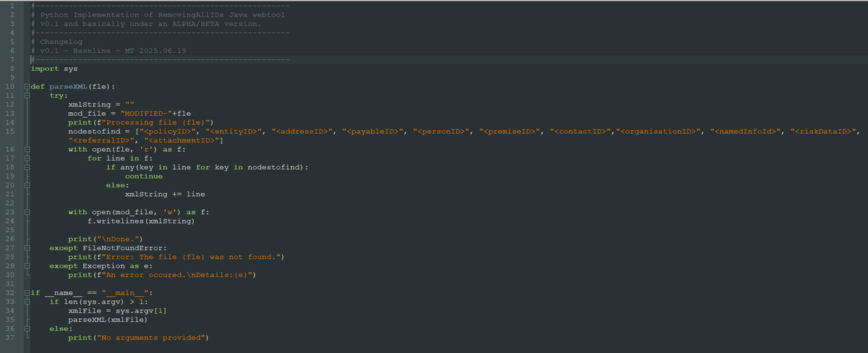Collapse the try block fold marker
The image size is (868, 353).
pyautogui.click(x=27, y=95)
